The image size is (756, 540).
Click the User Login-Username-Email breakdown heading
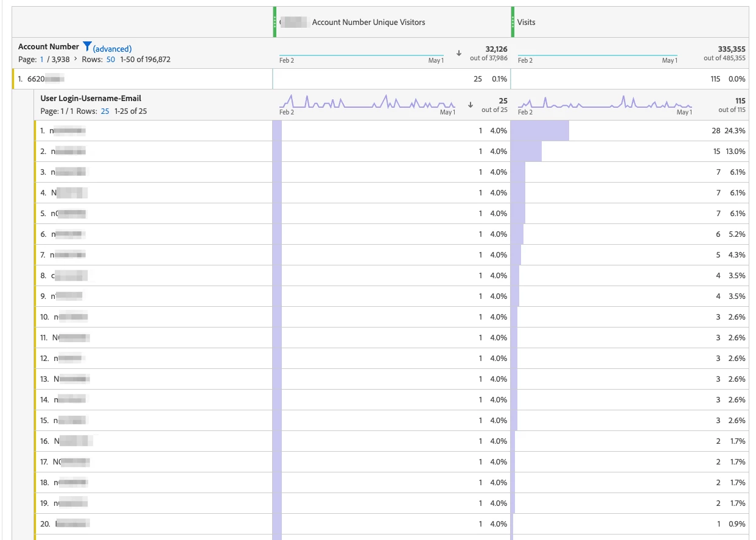coord(91,99)
